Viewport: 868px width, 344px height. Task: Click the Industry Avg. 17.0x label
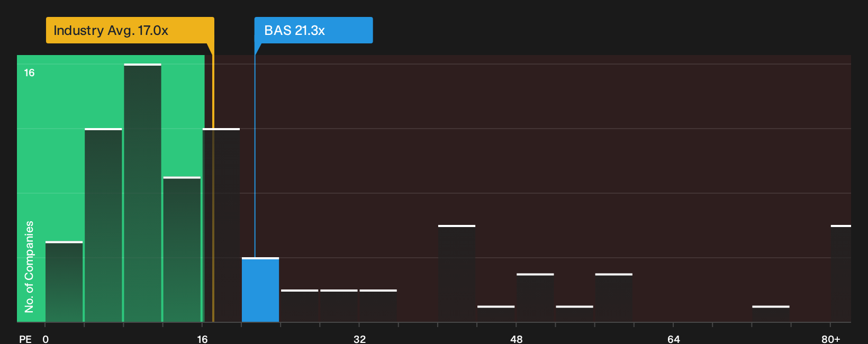pos(130,30)
